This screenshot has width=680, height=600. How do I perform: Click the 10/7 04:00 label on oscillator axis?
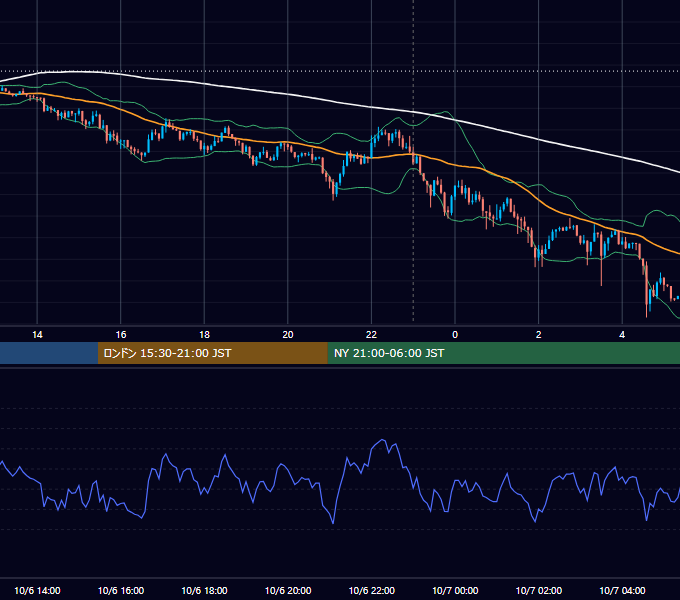tap(622, 590)
